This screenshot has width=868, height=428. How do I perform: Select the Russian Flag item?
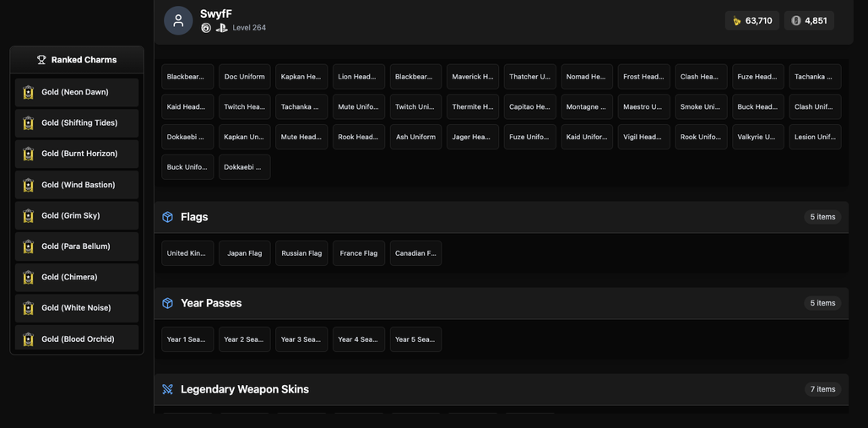click(301, 253)
